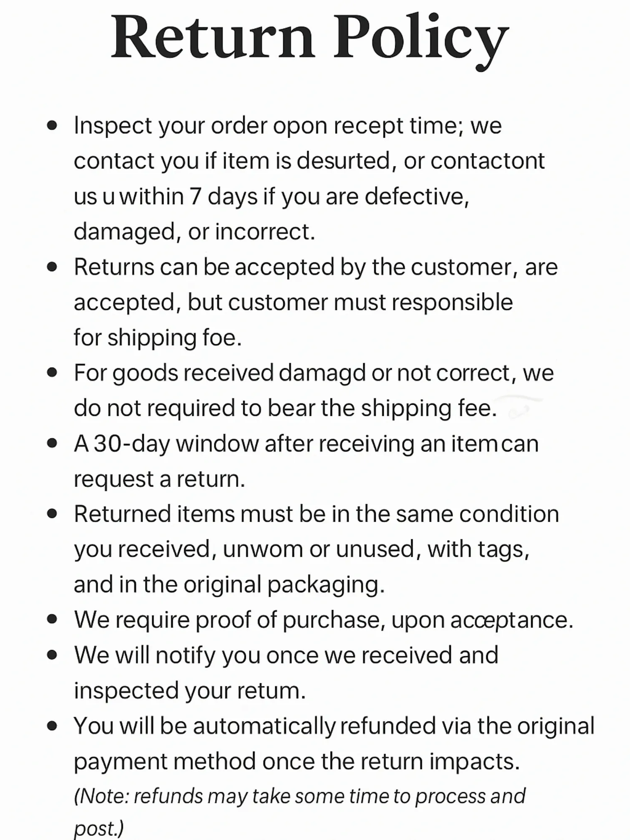Click the text 'for shipping foe.'

click(x=158, y=338)
